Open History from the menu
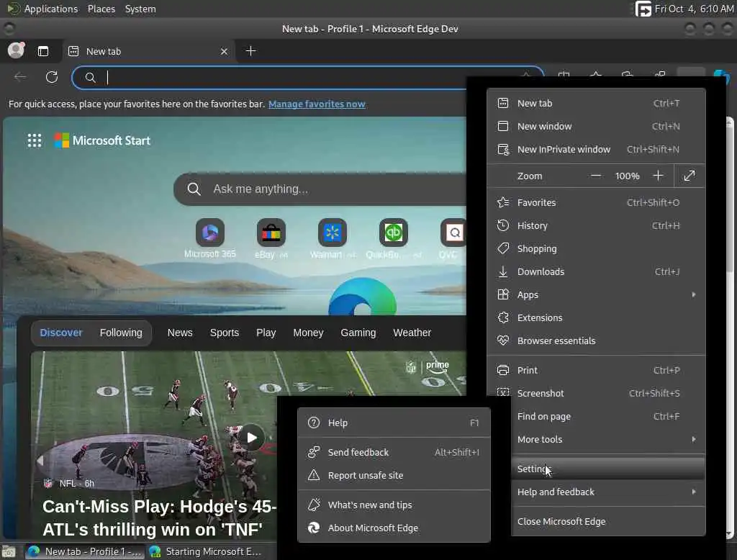The image size is (737, 560). tap(596, 225)
